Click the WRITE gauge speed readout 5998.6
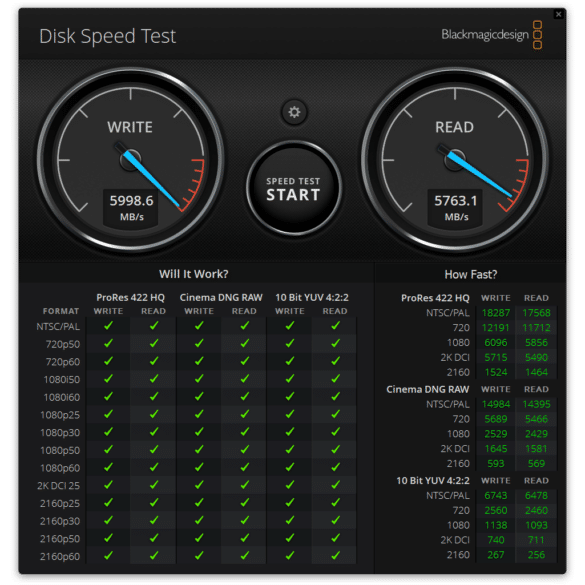Image resolution: width=585 pixels, height=585 pixels. coord(131,201)
